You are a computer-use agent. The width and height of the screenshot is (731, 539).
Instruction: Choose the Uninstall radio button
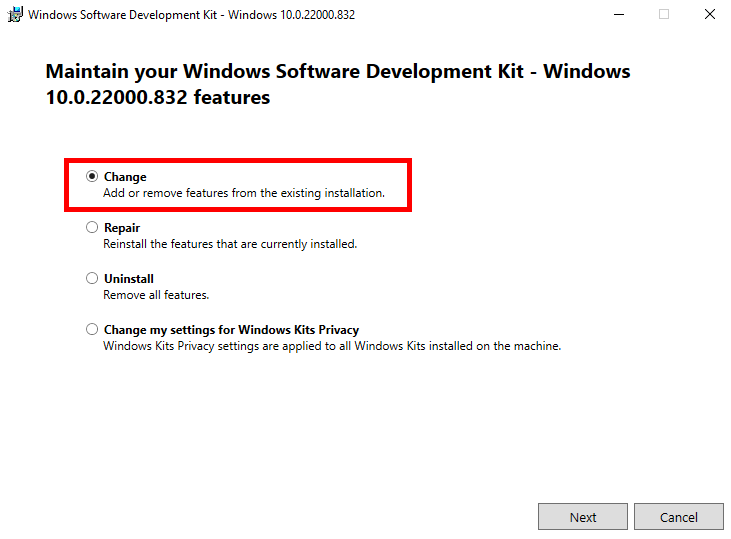pos(92,279)
